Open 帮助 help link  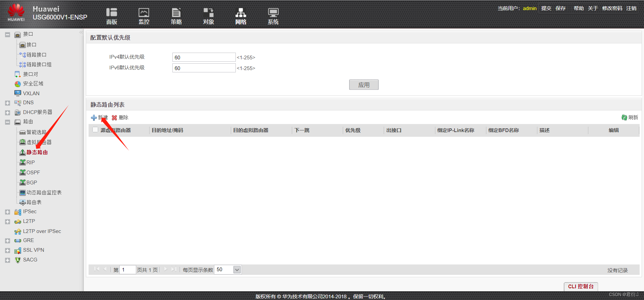point(579,8)
